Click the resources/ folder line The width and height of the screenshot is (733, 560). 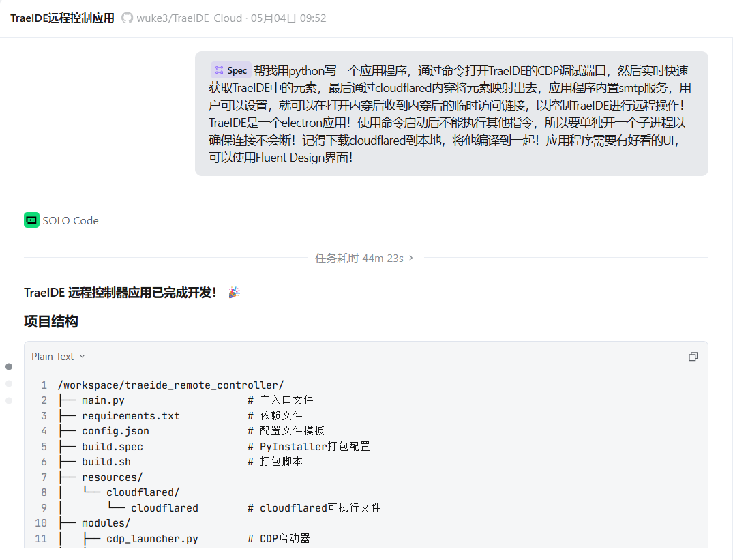113,477
